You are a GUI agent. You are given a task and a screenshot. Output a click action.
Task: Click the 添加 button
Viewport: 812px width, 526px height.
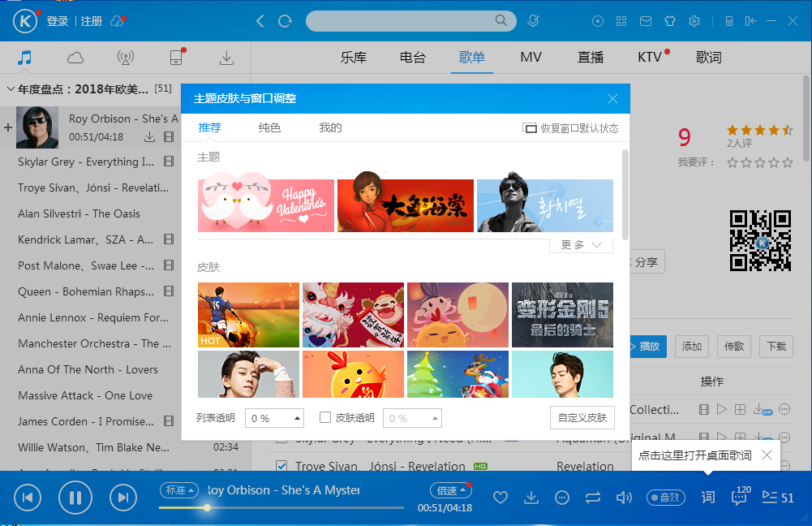[x=692, y=346]
